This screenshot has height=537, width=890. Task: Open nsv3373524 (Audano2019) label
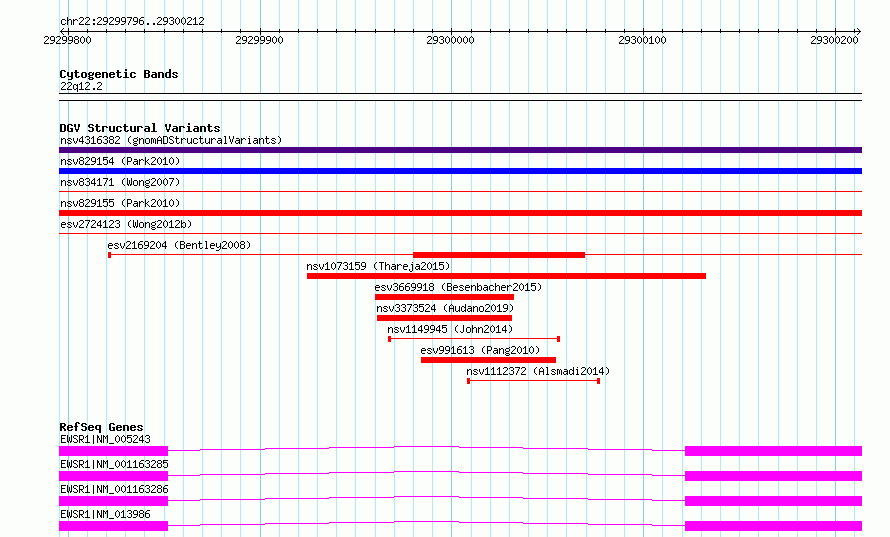[445, 308]
